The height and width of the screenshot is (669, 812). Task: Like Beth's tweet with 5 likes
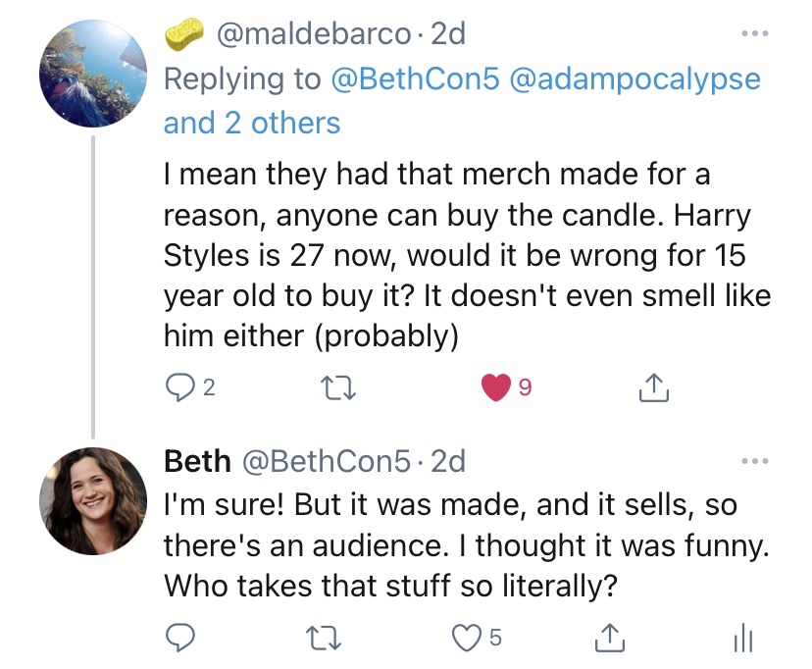point(469,639)
